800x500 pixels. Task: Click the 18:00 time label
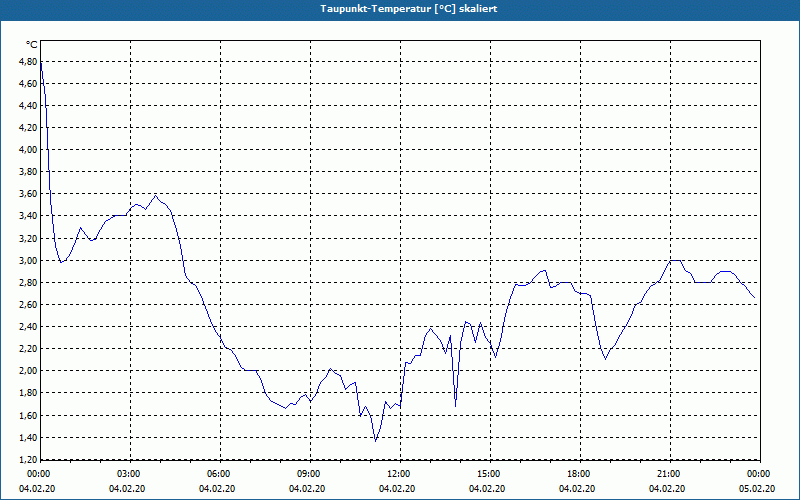(581, 474)
